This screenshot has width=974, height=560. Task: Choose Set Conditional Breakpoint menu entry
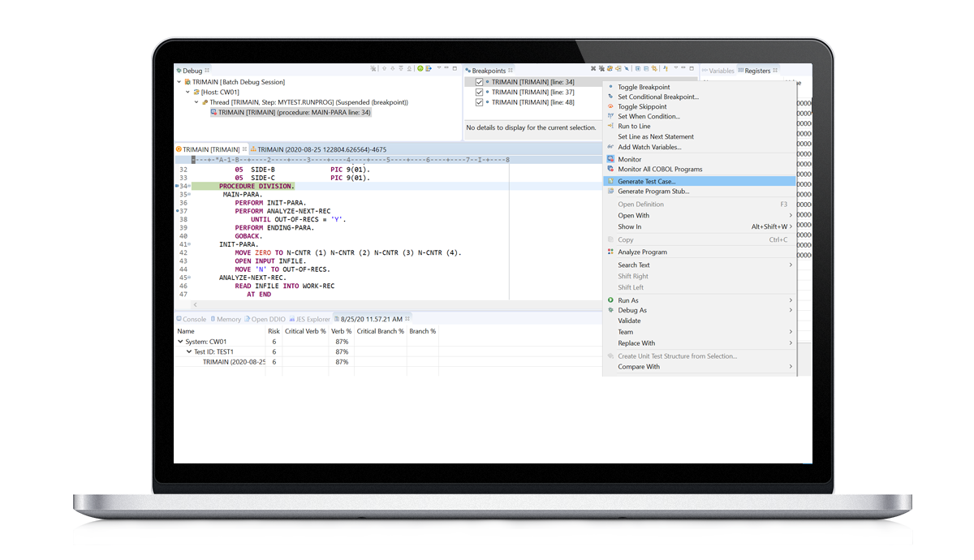pyautogui.click(x=657, y=97)
